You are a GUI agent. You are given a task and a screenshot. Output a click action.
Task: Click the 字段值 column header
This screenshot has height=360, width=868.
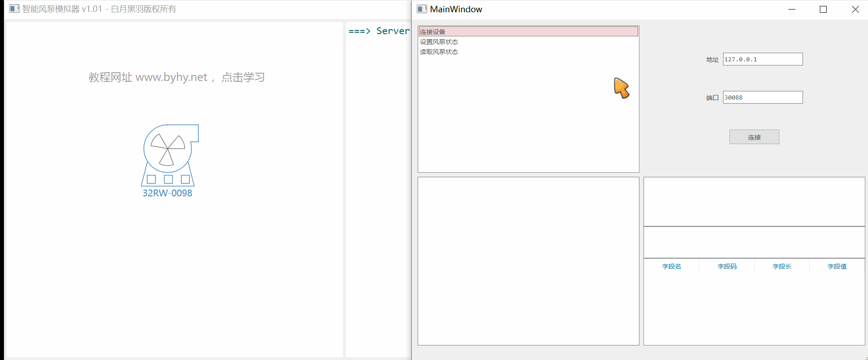point(837,266)
